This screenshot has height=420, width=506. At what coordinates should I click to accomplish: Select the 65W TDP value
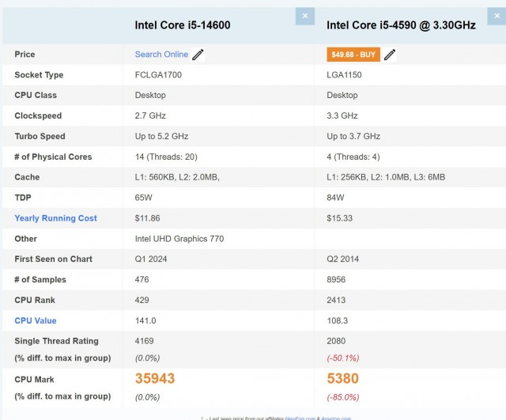[144, 198]
